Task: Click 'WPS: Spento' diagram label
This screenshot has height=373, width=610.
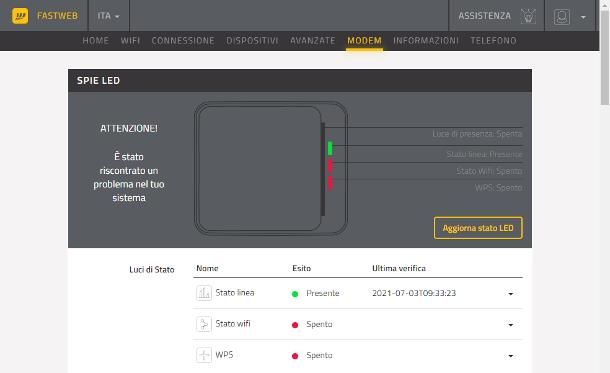Action: 498,188
